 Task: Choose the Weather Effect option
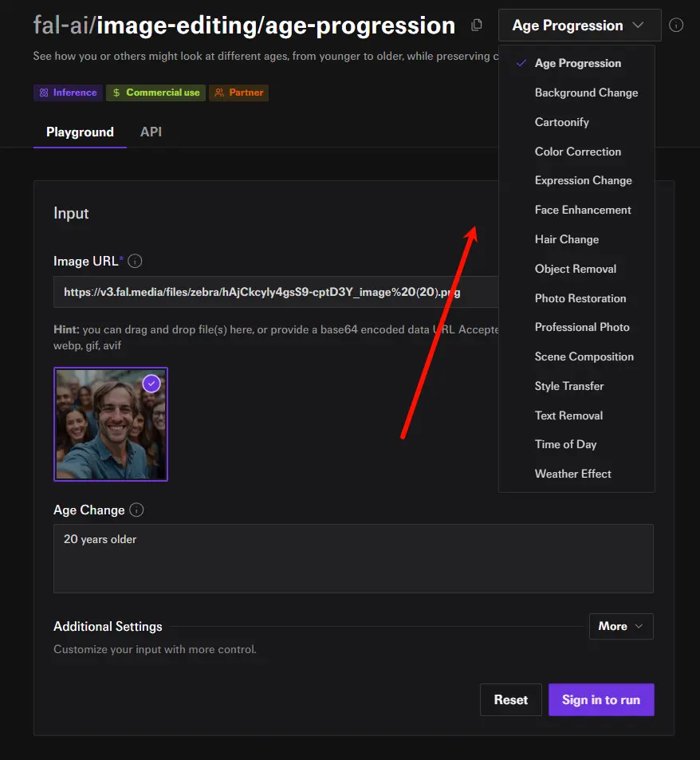(x=572, y=474)
